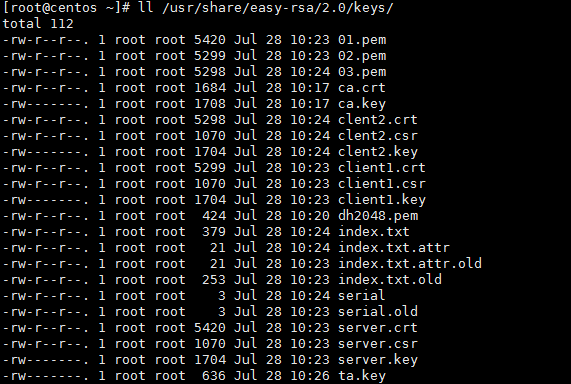Screen dimensions: 571x384
Task: Click the size 253 of index.txt.old
Action: [214, 280]
